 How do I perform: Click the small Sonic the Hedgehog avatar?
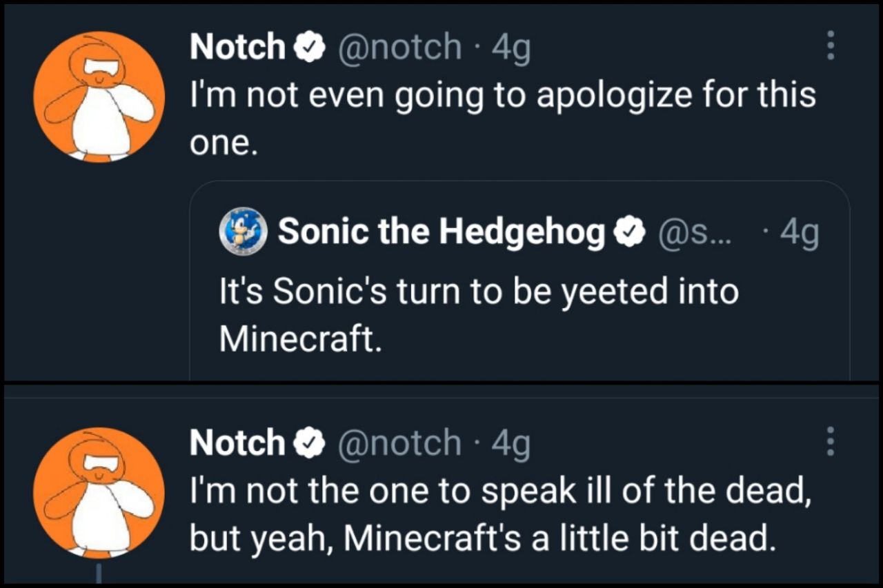click(x=243, y=232)
